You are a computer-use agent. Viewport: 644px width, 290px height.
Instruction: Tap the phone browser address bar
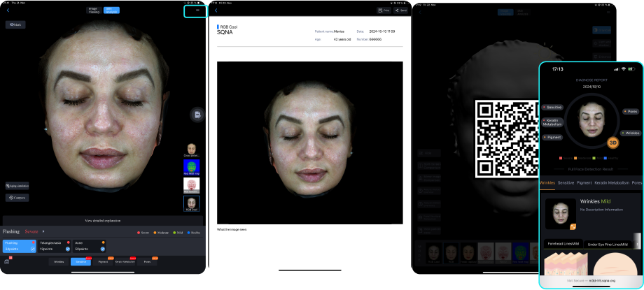[591, 281]
